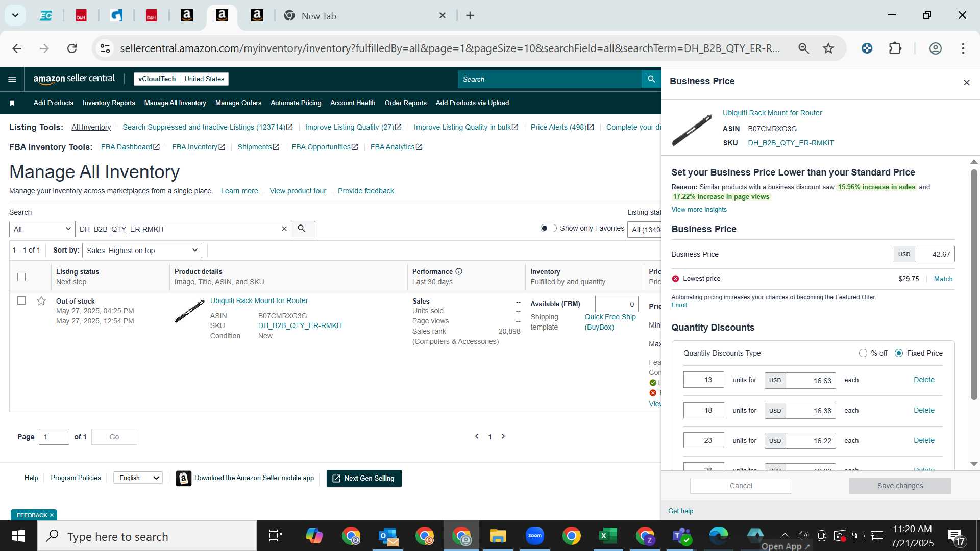The image size is (980, 551).
Task: Open Inventory Reports menu item
Action: [x=109, y=103]
